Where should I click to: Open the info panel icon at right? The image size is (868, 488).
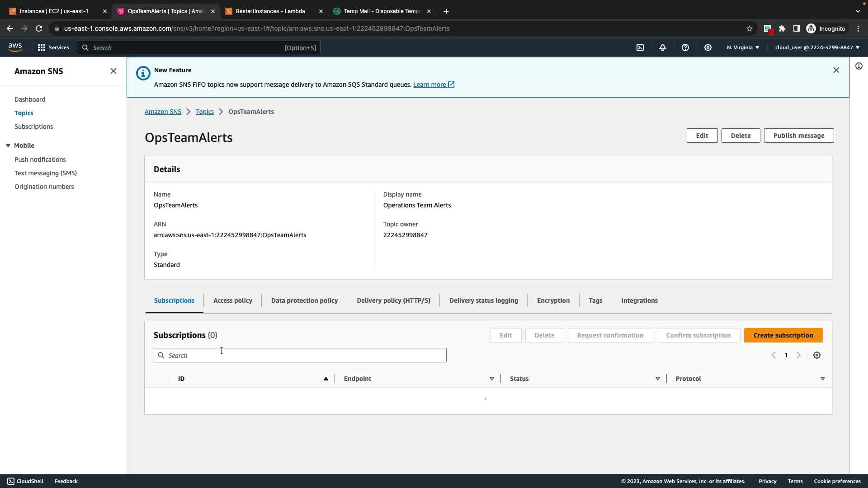point(859,66)
